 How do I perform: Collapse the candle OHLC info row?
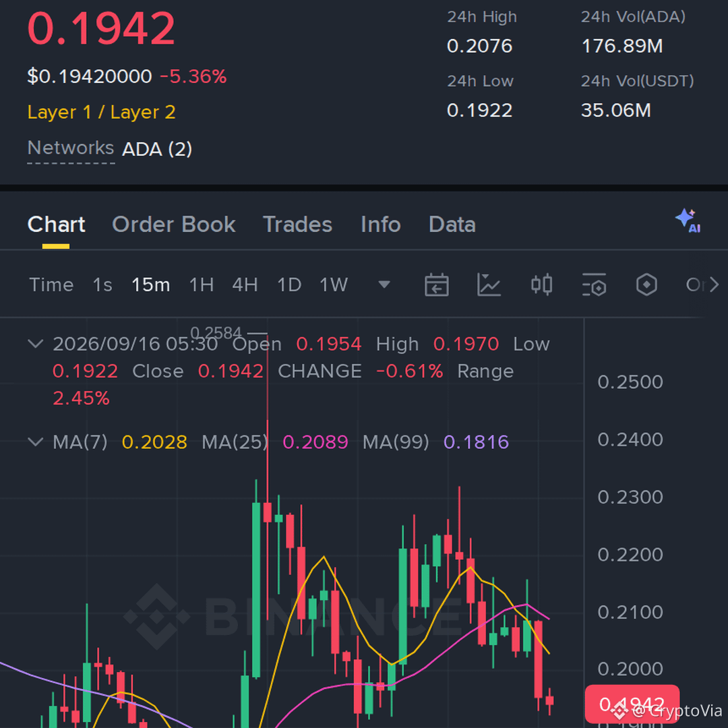36,344
